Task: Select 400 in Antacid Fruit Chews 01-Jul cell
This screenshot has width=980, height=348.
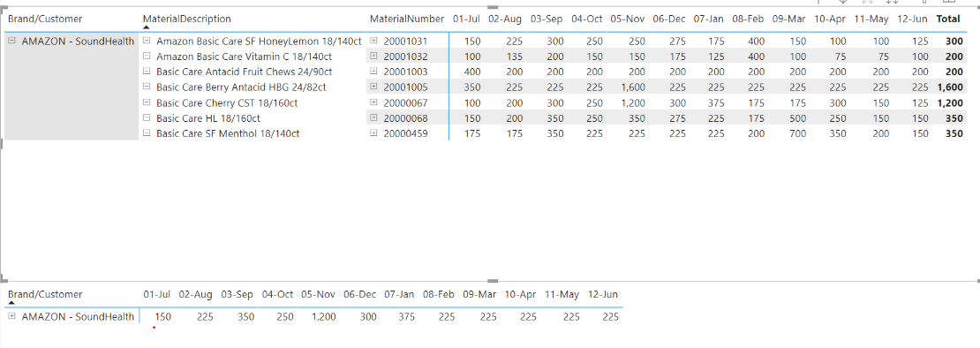Action: tap(471, 72)
